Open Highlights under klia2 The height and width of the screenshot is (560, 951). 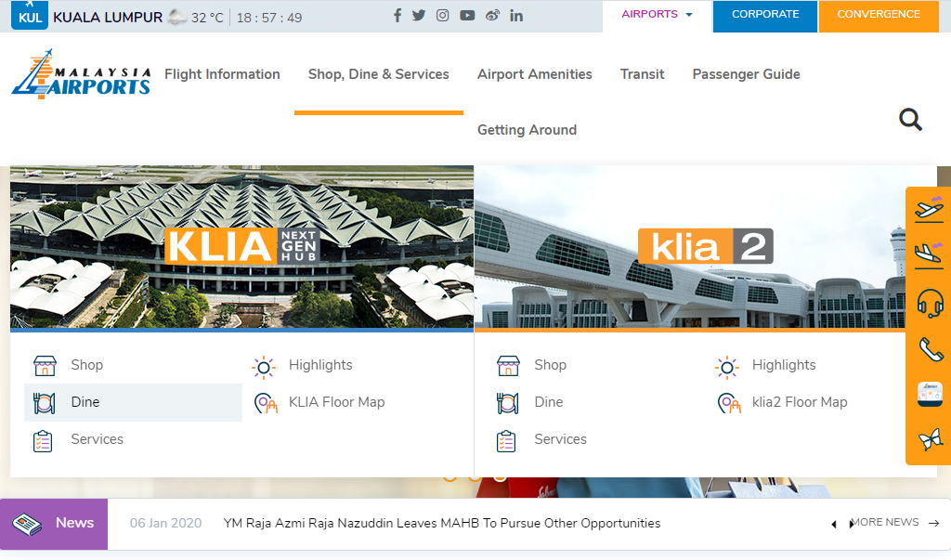(x=784, y=365)
